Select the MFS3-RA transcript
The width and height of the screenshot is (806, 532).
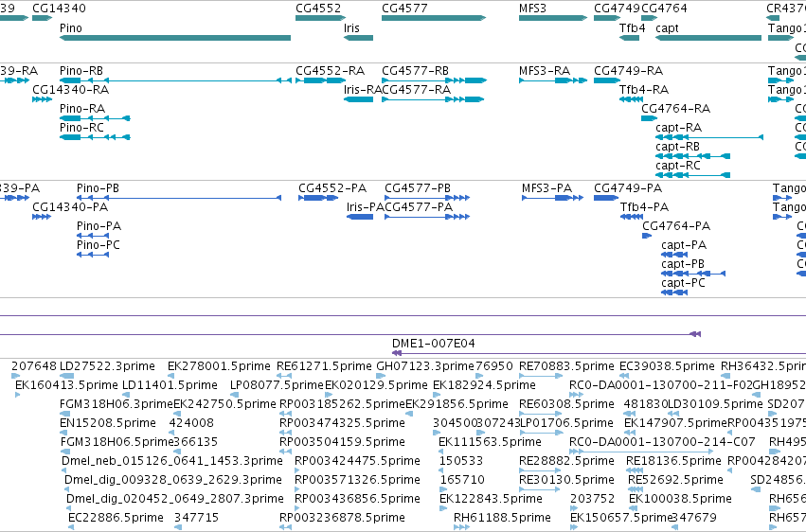pos(553,80)
